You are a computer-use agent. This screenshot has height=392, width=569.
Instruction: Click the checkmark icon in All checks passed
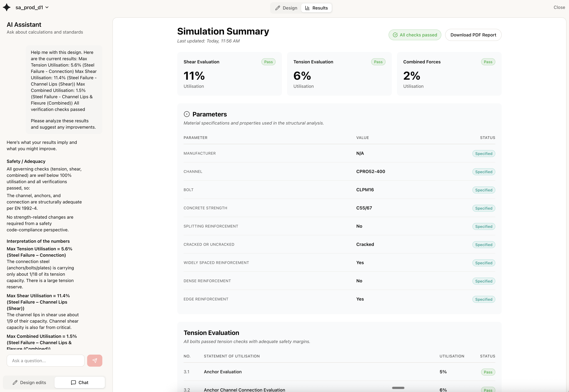pyautogui.click(x=395, y=35)
